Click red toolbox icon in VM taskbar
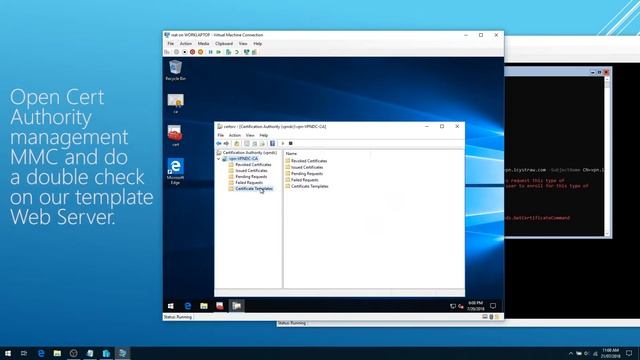Screen dimensions: 640x360 click(x=220, y=306)
